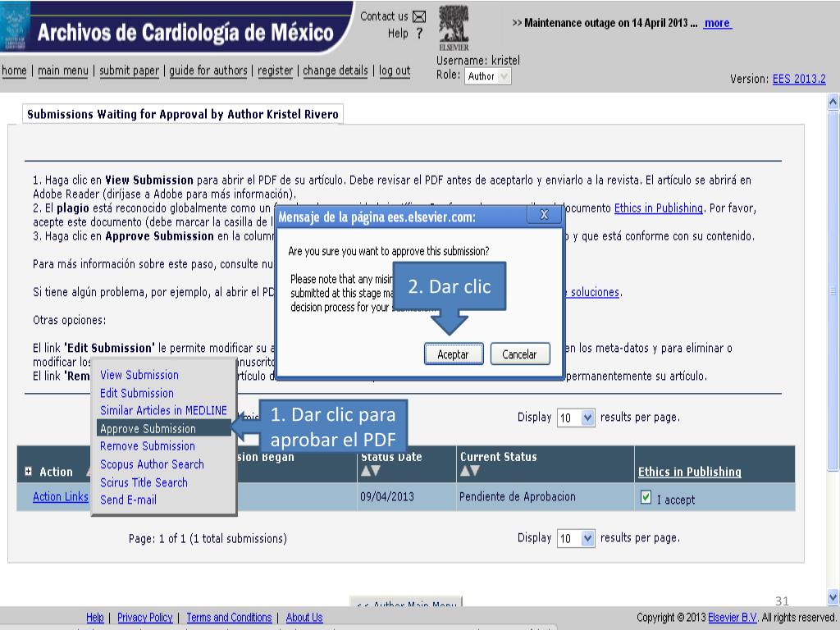
Task: Expand the Action column plus icon
Action: tap(29, 472)
